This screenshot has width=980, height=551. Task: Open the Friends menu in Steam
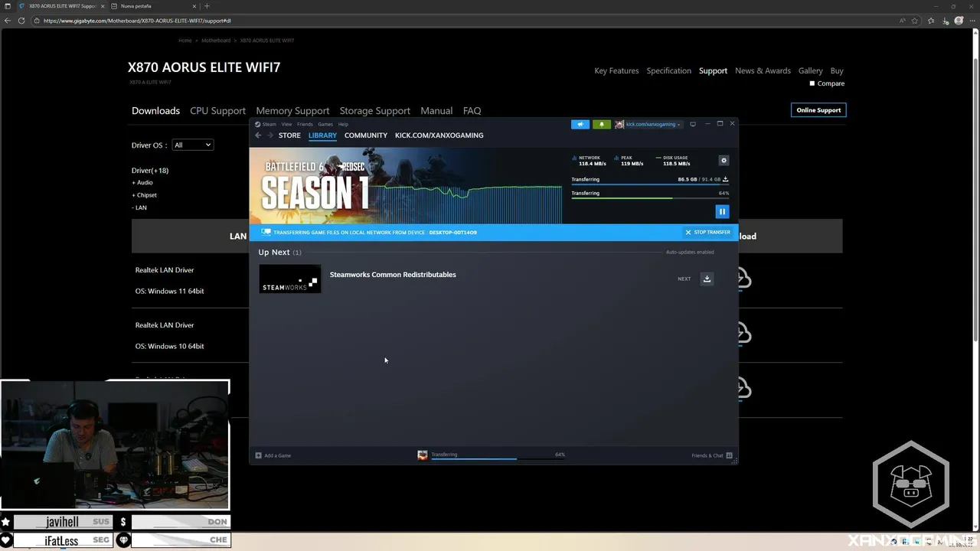coord(305,124)
